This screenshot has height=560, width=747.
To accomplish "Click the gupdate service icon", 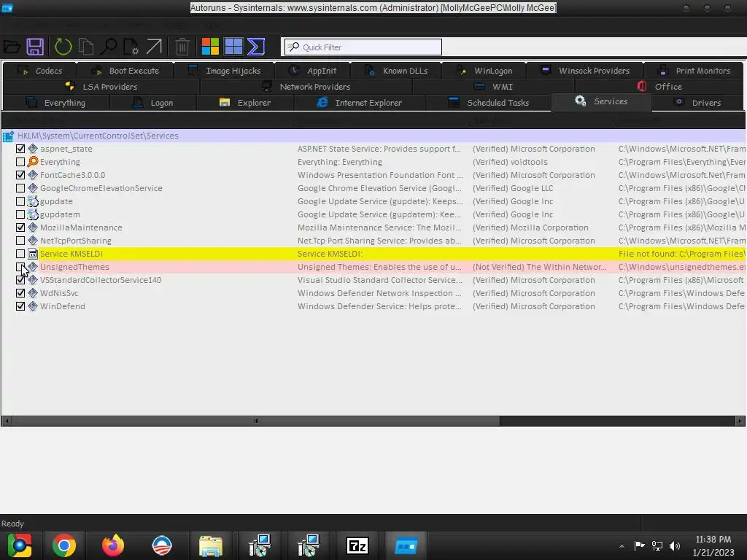I will coord(32,201).
